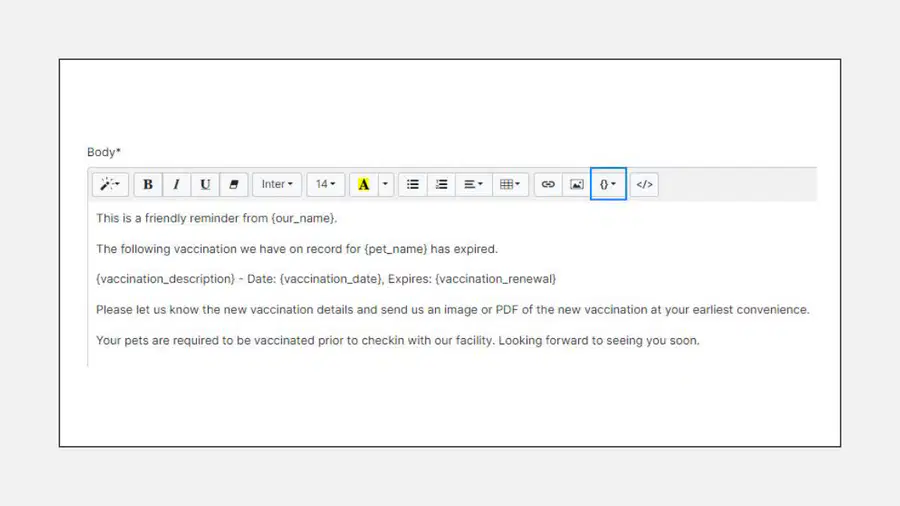Toggle underline formatting
Image resolution: width=900 pixels, height=506 pixels.
point(205,184)
